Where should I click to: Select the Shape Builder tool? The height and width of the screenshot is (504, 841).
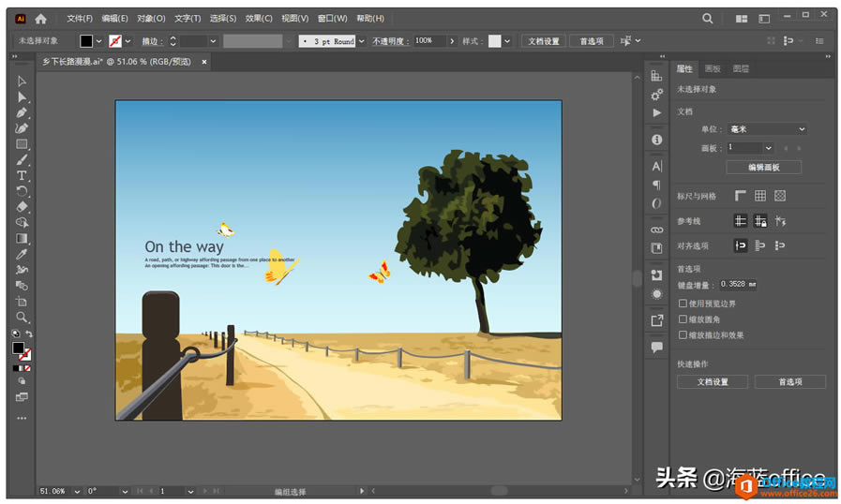[x=22, y=223]
